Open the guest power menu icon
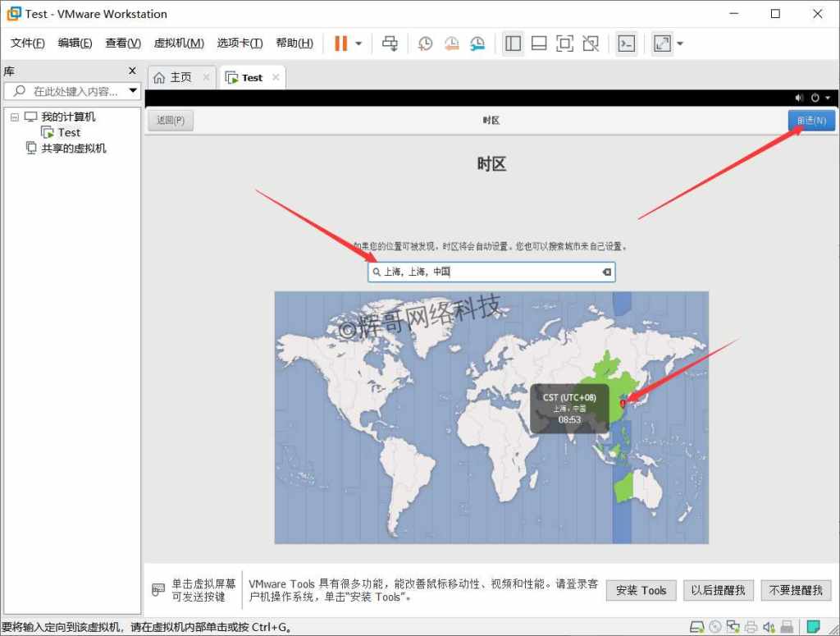The width and height of the screenshot is (840, 636). tap(815, 98)
